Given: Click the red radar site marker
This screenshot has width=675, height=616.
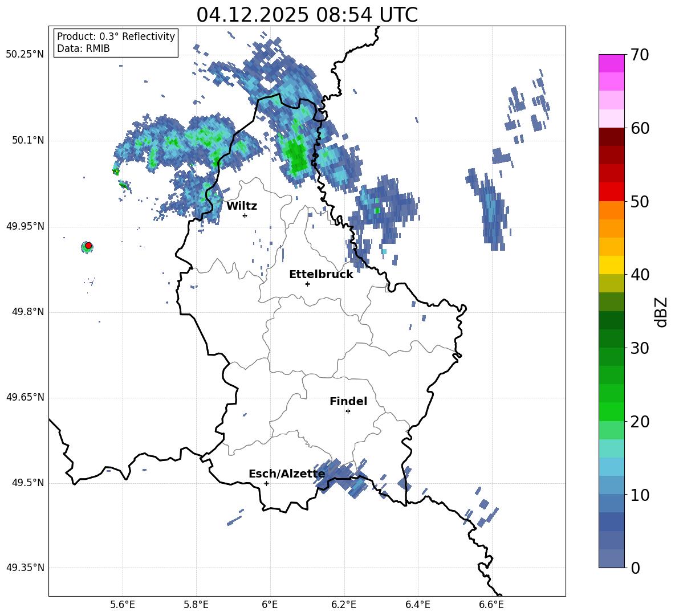Looking at the screenshot, I should [x=88, y=246].
